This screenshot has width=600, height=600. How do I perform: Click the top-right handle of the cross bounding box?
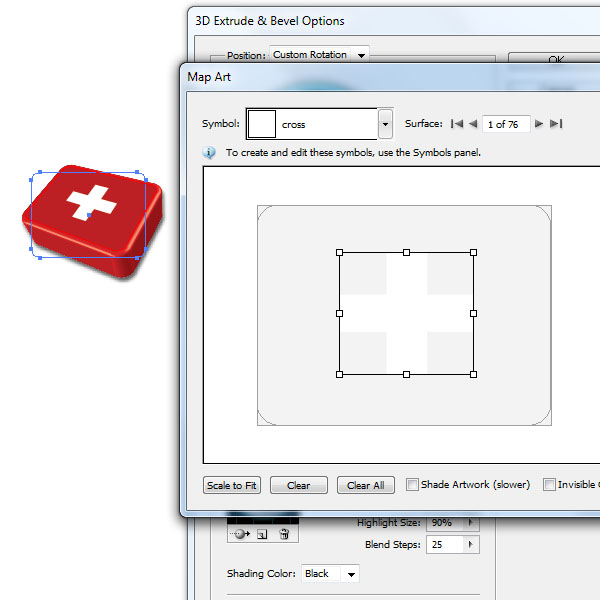(473, 253)
